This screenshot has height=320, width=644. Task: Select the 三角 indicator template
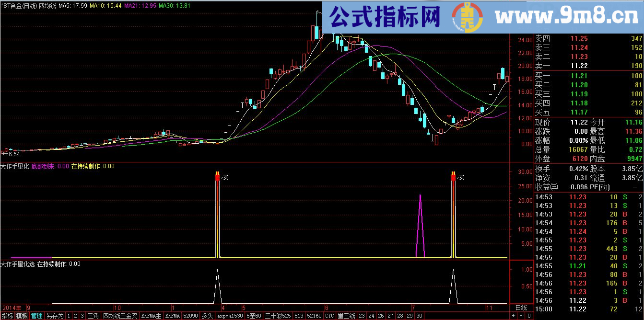tap(93, 316)
